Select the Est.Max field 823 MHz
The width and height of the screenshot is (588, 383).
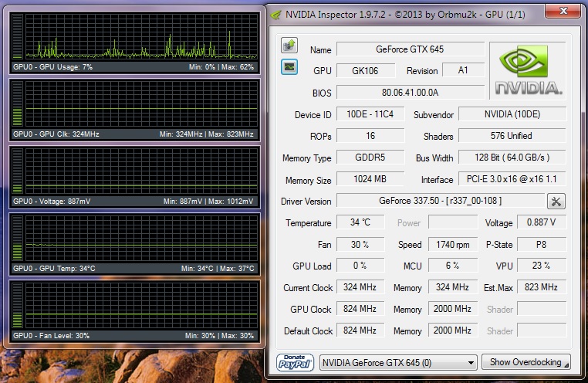point(542,287)
